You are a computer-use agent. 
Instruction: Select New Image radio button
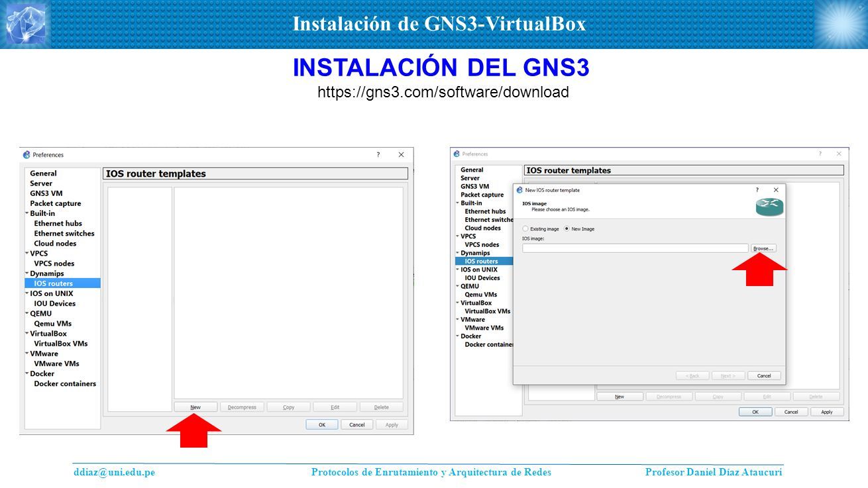(566, 229)
